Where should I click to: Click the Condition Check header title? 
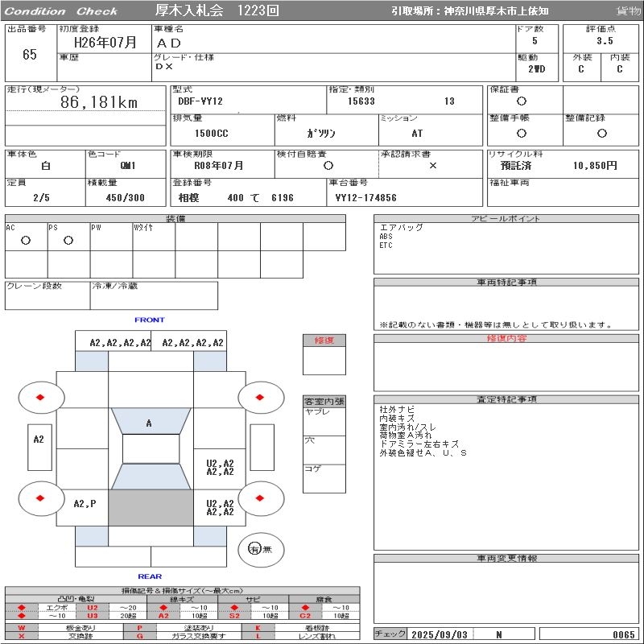(x=62, y=11)
